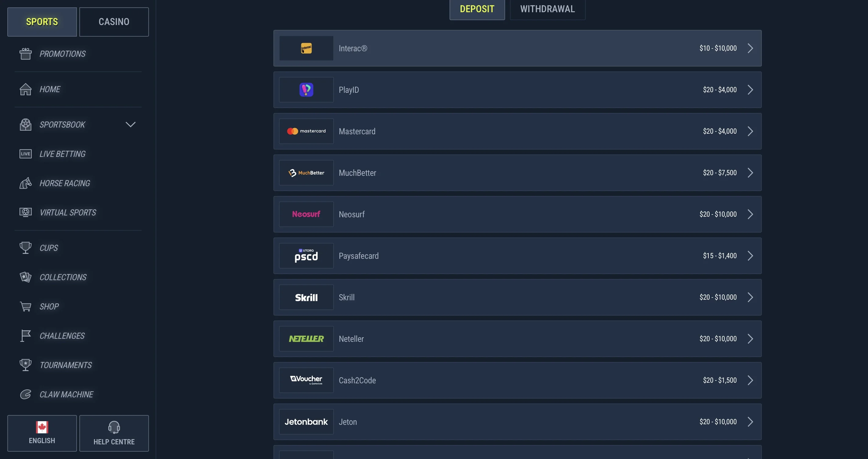The image size is (868, 459).
Task: Click the Interac $10 - $10,000 limit
Action: (x=718, y=48)
